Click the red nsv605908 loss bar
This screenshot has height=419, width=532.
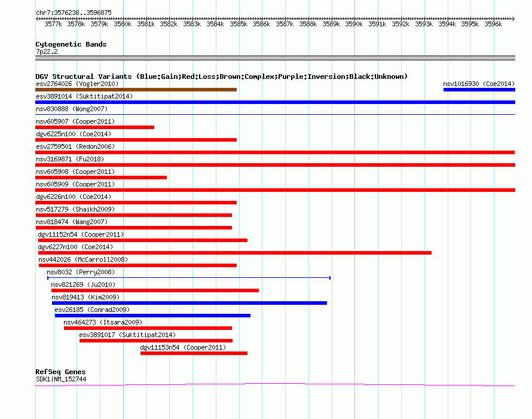101,178
